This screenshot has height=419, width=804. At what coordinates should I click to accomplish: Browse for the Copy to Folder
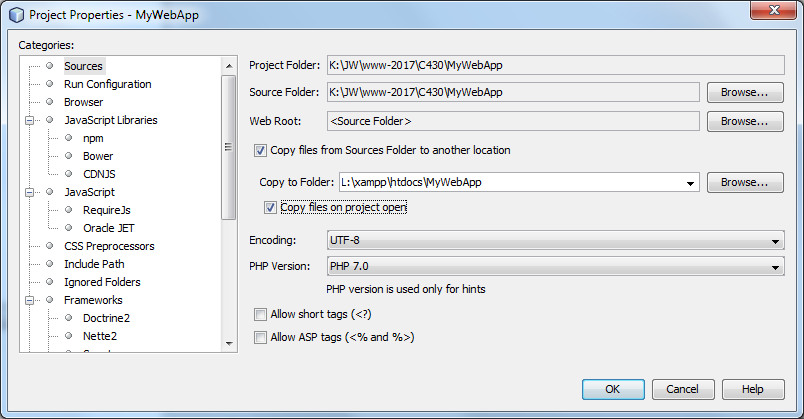coord(745,183)
